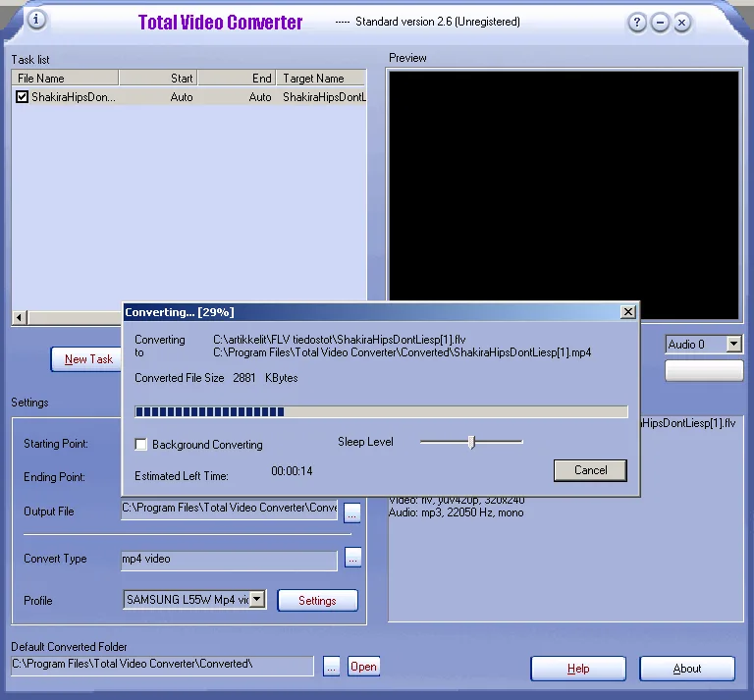Click the browse button next to Convert Type
The image size is (754, 700).
(x=353, y=558)
